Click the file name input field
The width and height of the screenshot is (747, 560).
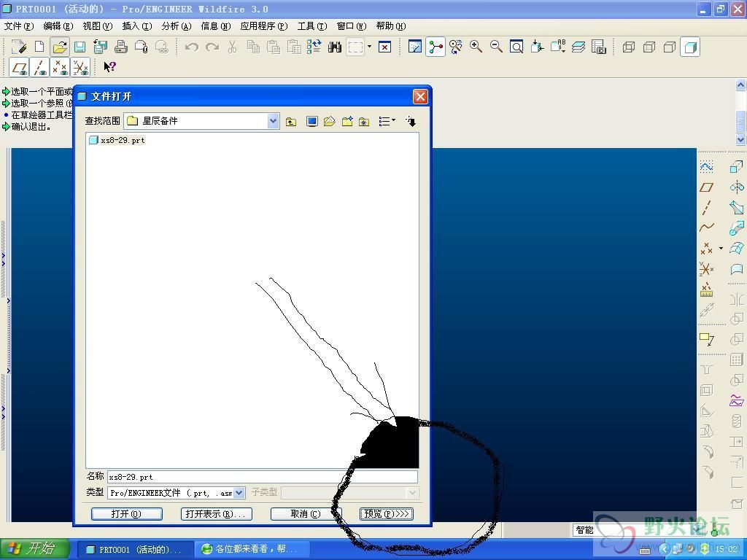point(263,477)
